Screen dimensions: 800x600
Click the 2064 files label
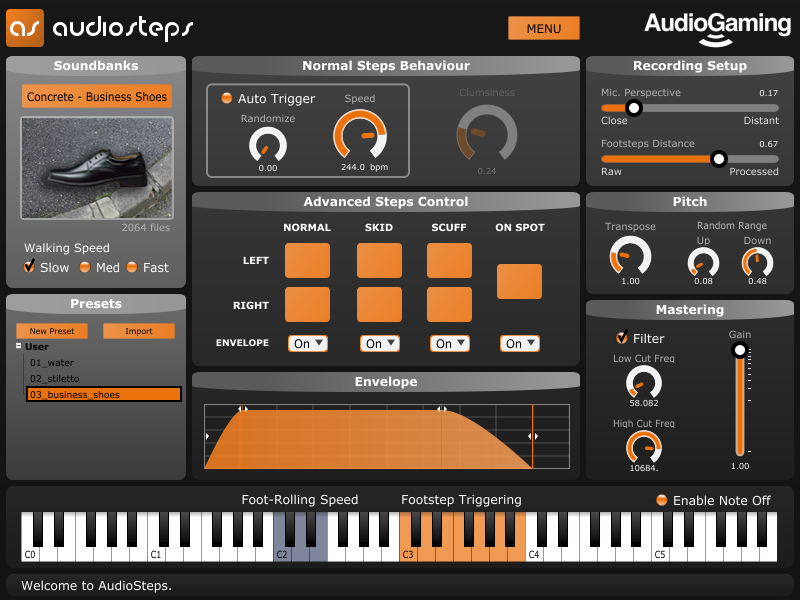(x=145, y=228)
